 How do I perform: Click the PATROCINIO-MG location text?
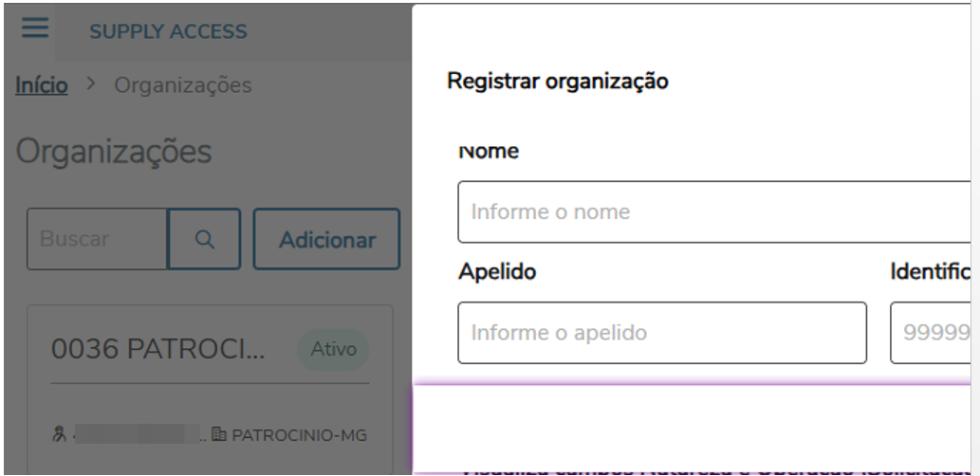click(x=300, y=435)
